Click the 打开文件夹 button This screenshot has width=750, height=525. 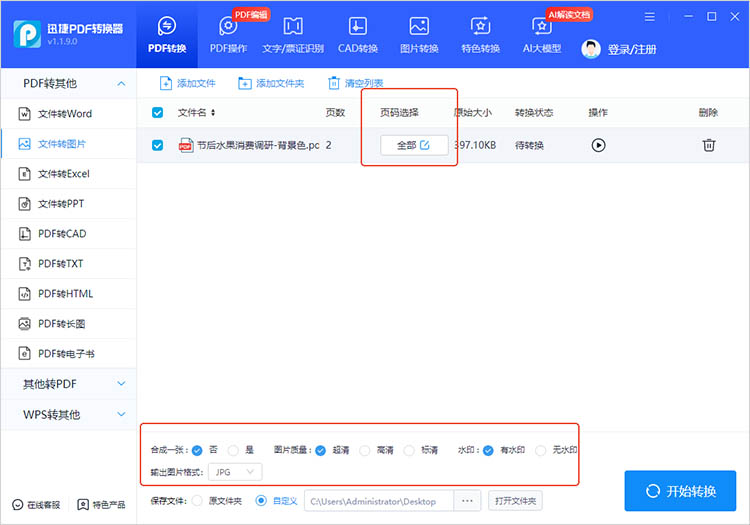click(x=515, y=501)
